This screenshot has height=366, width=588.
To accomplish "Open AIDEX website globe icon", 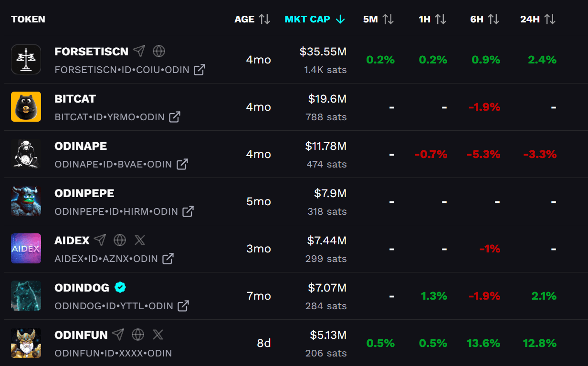I will pyautogui.click(x=120, y=240).
